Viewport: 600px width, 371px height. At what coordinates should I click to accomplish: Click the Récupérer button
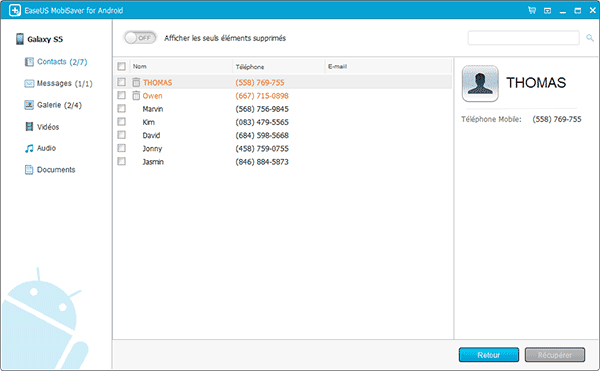(554, 355)
